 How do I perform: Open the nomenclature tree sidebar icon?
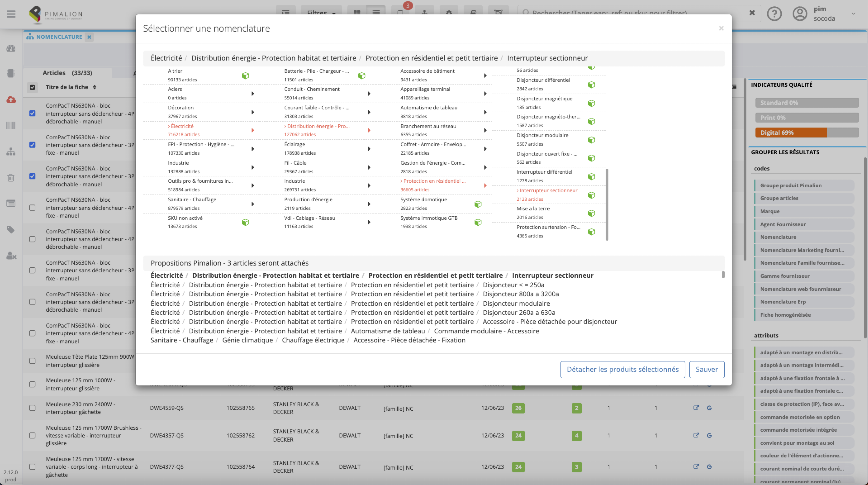coord(11,152)
